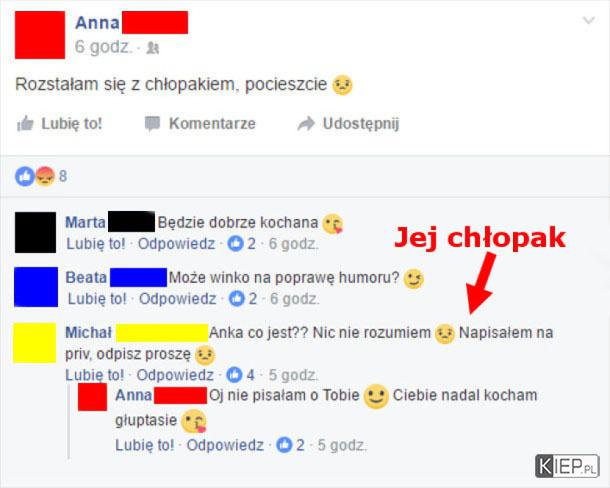This screenshot has width=610, height=488.
Task: Open the blue like reaction count icon
Action: (25, 176)
